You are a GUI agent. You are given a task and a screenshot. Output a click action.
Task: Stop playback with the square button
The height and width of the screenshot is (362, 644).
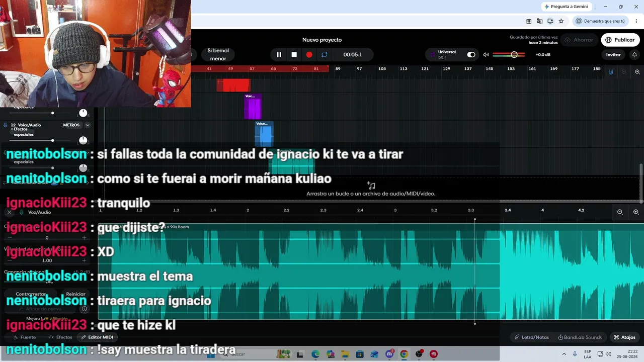pyautogui.click(x=294, y=55)
